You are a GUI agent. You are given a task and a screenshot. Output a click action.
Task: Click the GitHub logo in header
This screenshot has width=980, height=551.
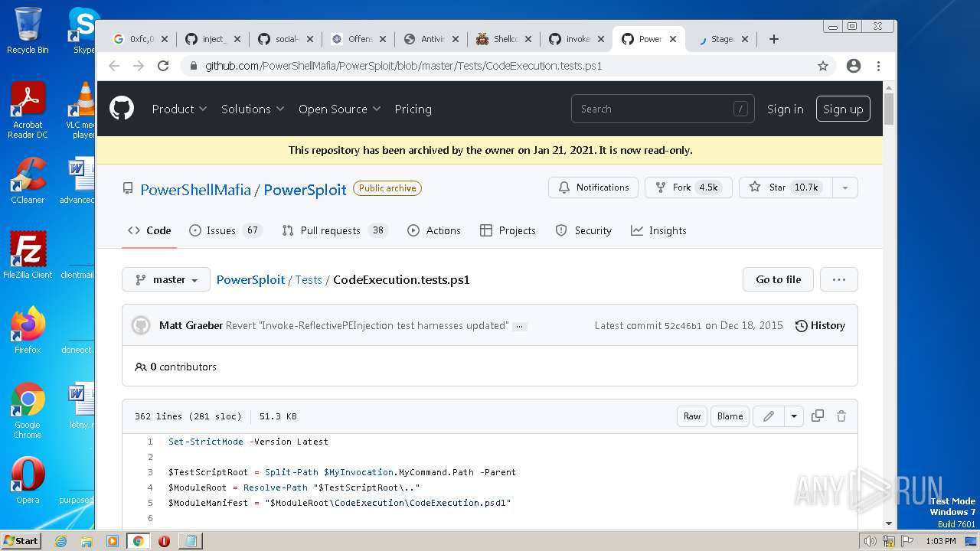tap(122, 109)
